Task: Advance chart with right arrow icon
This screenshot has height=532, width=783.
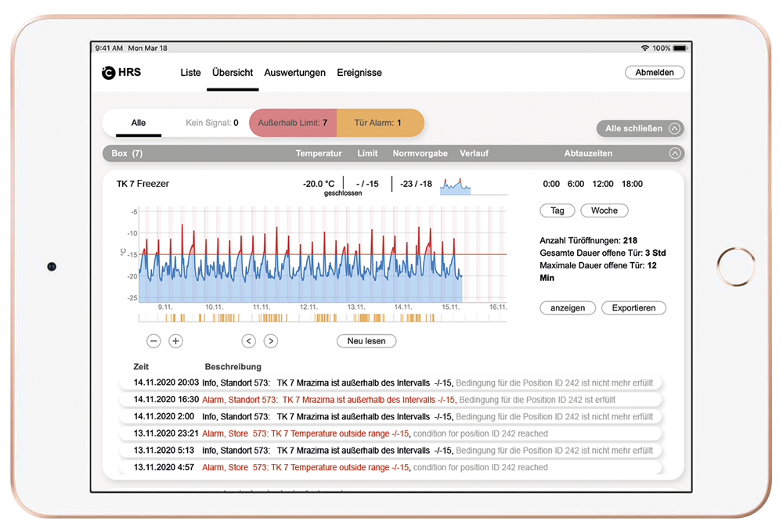Action: (270, 341)
